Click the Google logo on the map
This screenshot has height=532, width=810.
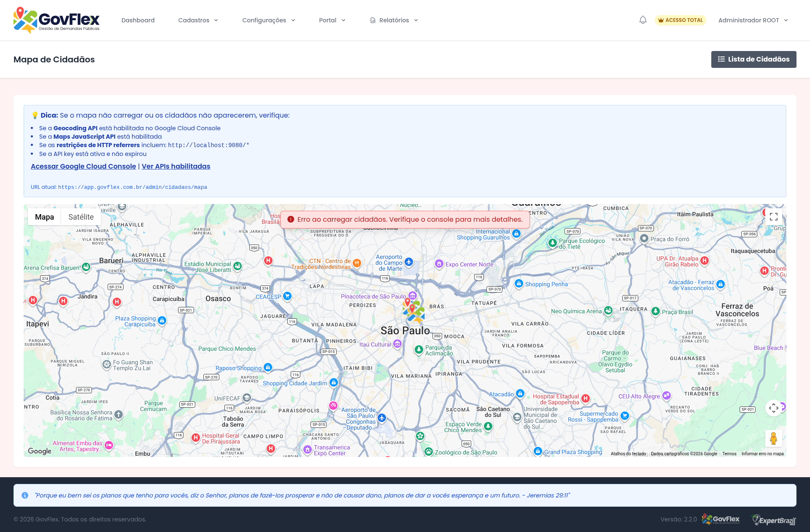click(x=40, y=451)
